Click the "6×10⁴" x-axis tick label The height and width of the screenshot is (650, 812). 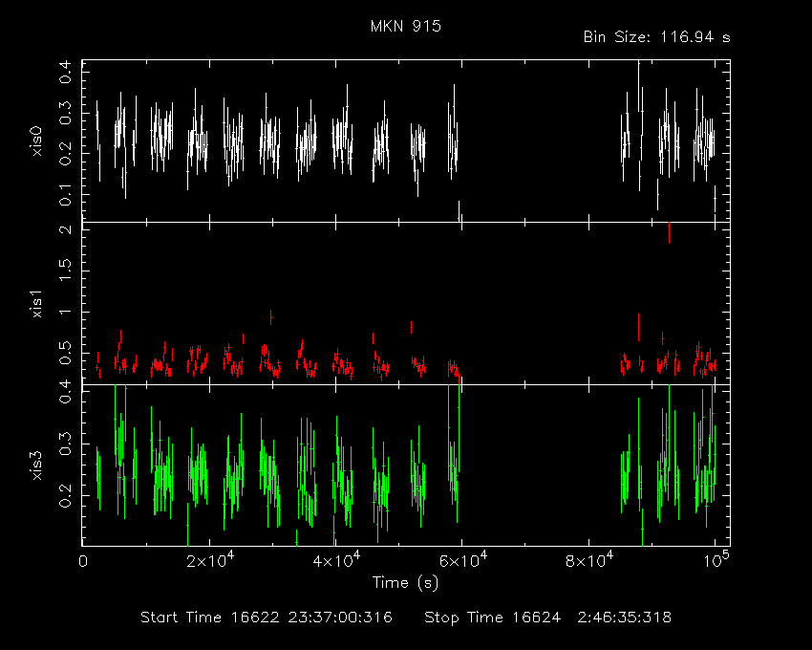tap(462, 560)
